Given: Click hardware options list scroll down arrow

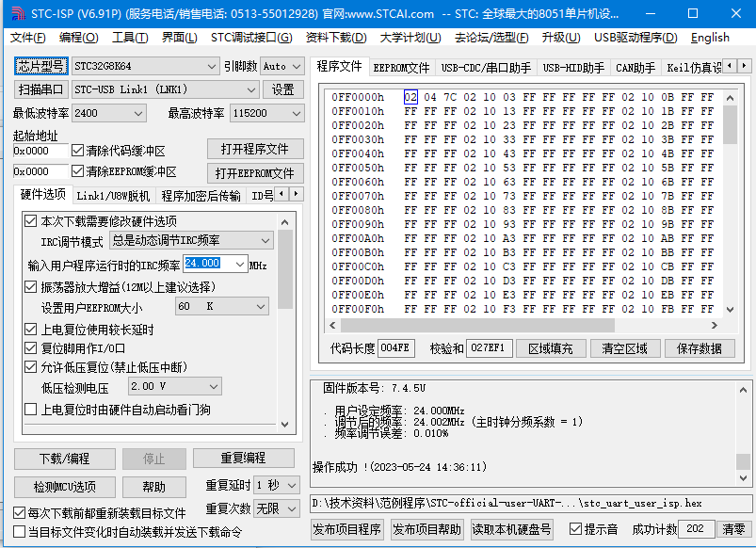Looking at the screenshot, I should [284, 425].
